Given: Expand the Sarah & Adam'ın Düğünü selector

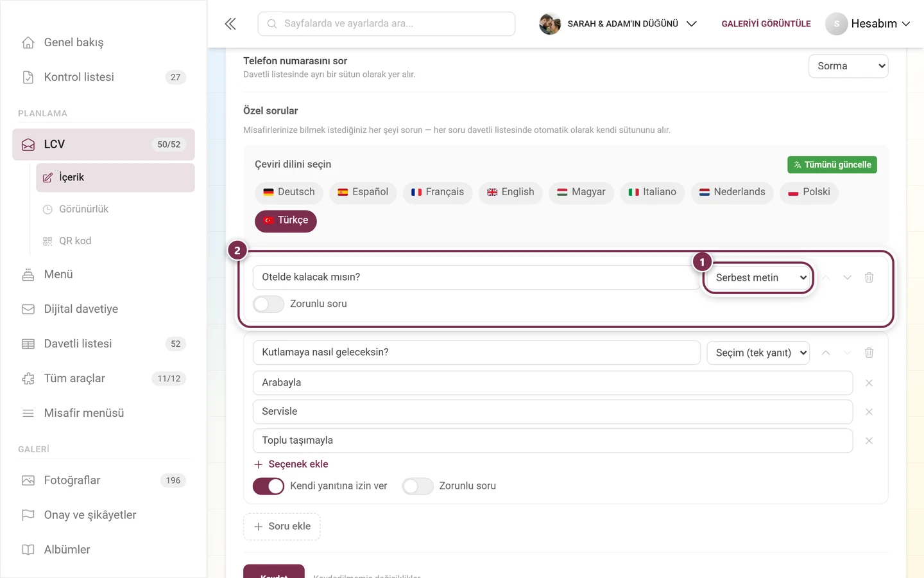Looking at the screenshot, I should pyautogui.click(x=618, y=24).
